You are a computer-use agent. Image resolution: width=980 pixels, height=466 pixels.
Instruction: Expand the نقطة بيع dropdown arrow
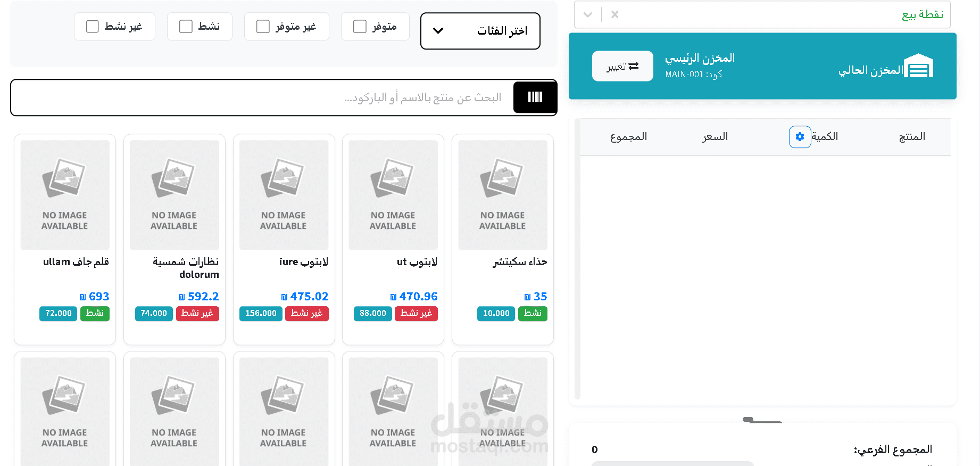click(588, 14)
